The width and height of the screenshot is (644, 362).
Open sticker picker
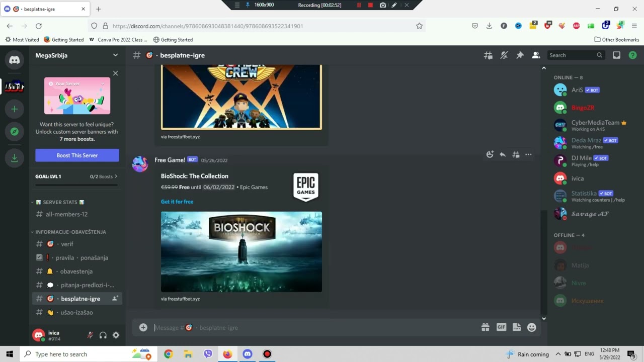click(517, 327)
